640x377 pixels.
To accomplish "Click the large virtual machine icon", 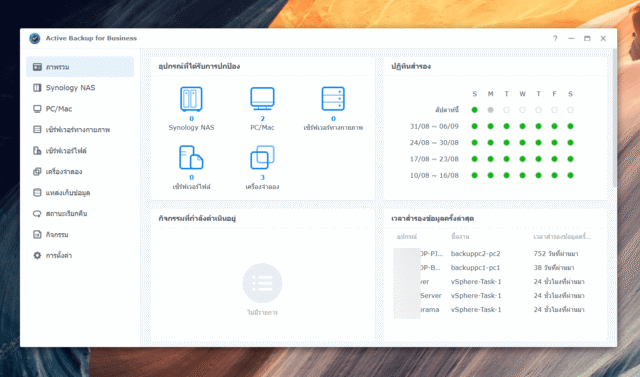I will coord(262,157).
